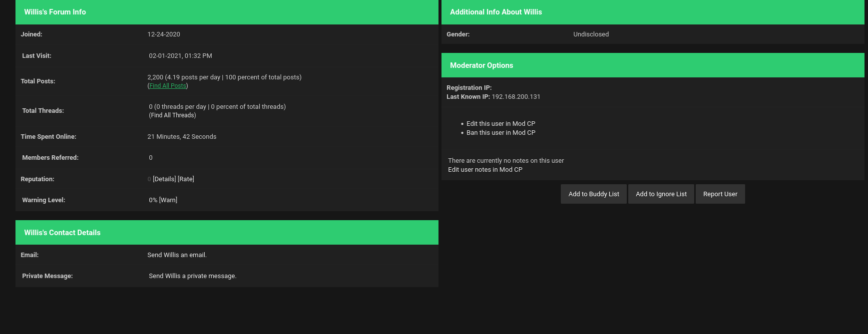This screenshot has height=334, width=868.
Task: Click Find All Threads link
Action: click(x=172, y=115)
